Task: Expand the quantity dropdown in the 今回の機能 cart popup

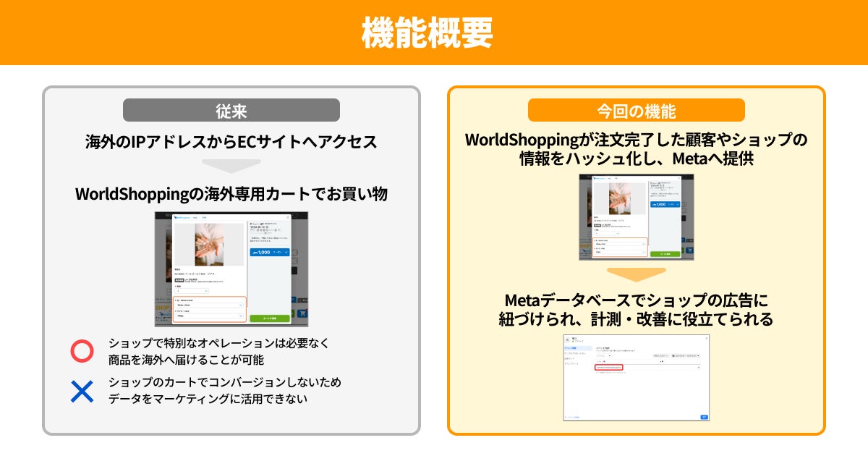Action: (x=607, y=233)
